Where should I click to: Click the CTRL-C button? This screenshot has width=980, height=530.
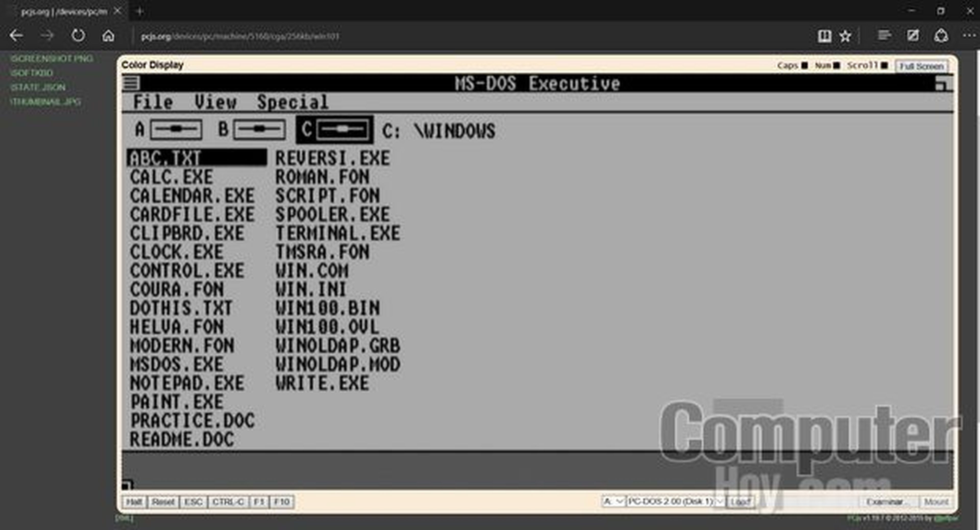(x=228, y=502)
